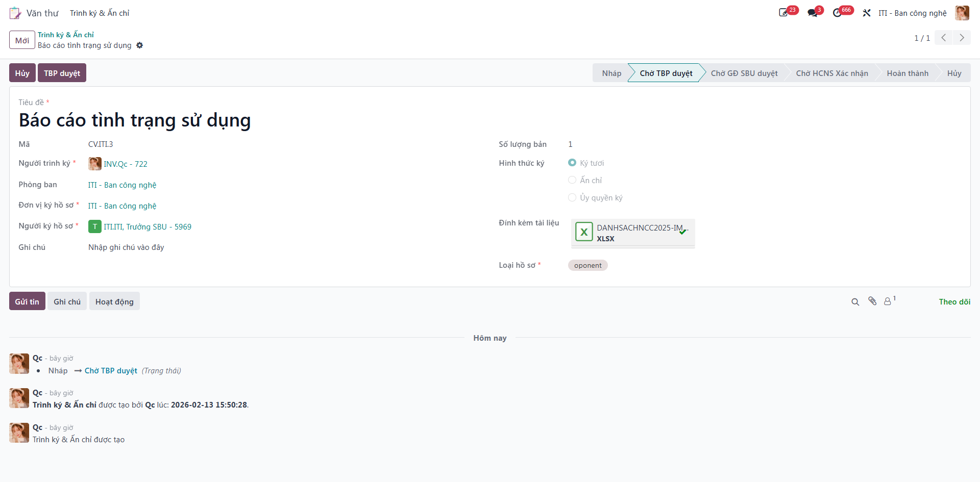Click the Hoàn thành status stage
The image size is (980, 482).
(908, 73)
